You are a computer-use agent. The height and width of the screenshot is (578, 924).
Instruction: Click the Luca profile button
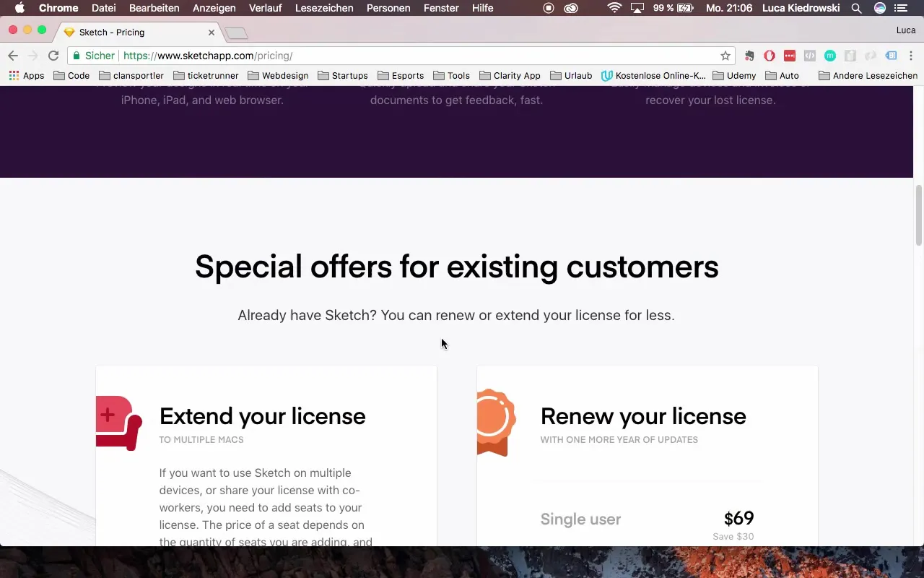[906, 30]
